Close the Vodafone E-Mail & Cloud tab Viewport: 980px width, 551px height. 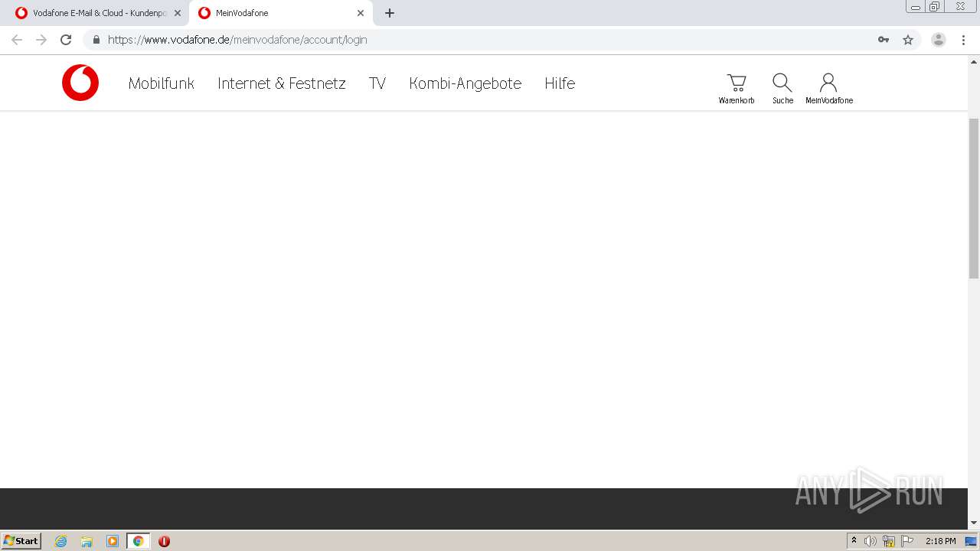(x=178, y=13)
